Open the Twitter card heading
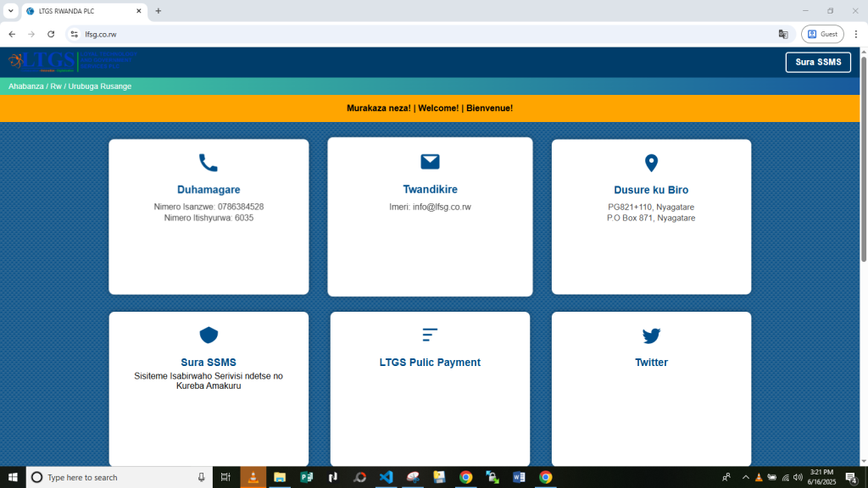Screen dimensions: 868x488 point(651,363)
